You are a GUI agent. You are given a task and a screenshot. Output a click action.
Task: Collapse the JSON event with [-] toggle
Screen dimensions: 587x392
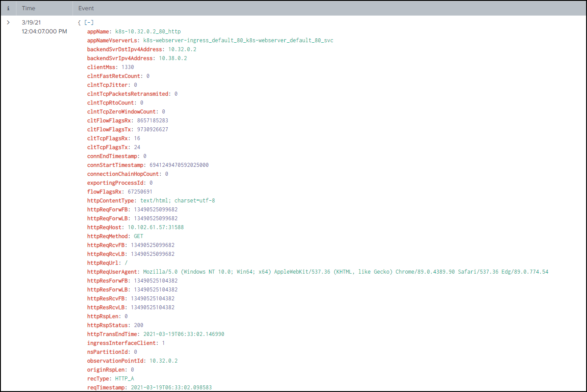(89, 23)
